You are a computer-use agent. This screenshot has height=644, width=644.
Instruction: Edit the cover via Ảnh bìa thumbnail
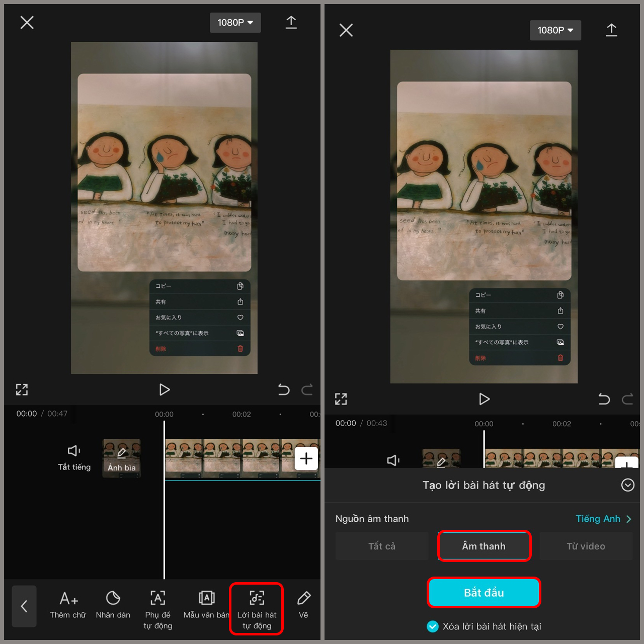[x=122, y=458]
